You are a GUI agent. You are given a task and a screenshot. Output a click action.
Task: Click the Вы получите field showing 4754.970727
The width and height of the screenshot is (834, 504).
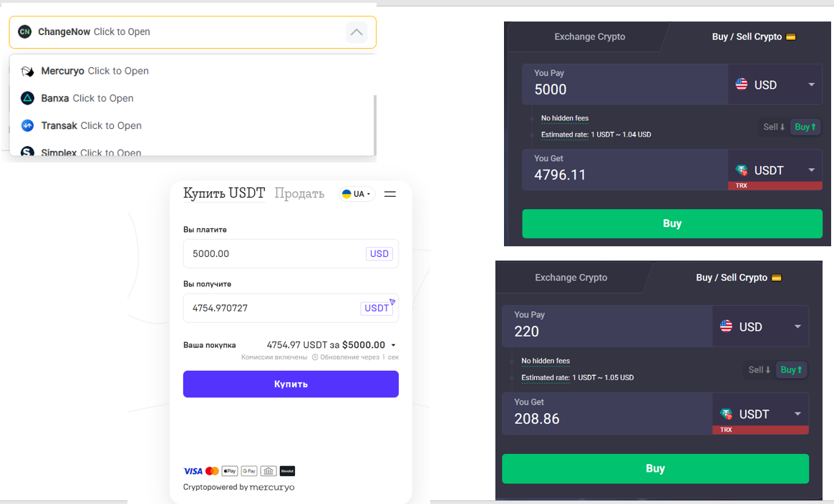(291, 308)
